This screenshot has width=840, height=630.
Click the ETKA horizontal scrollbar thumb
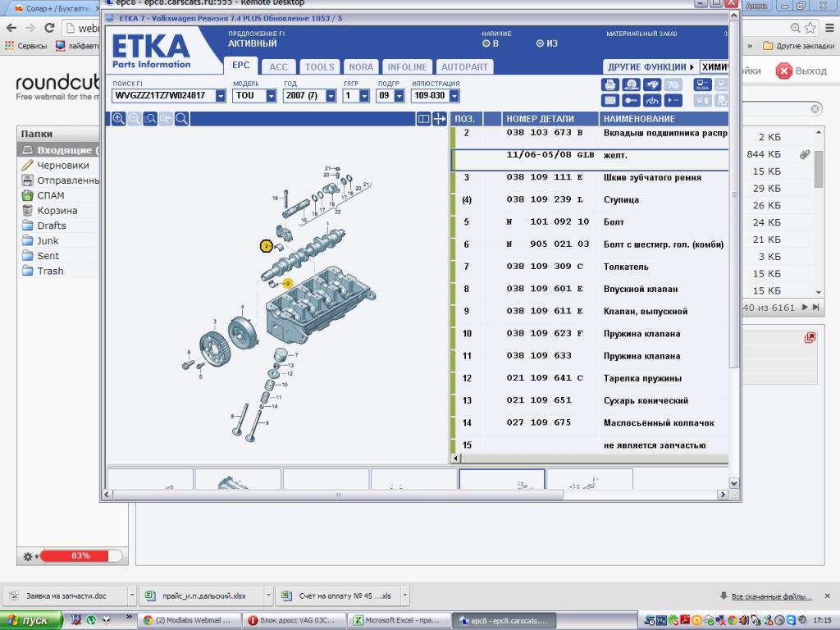point(338,495)
